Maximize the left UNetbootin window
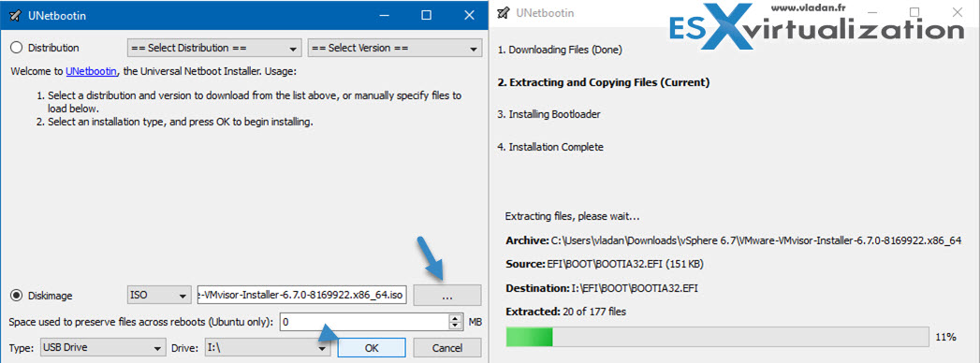The width and height of the screenshot is (980, 363). (426, 16)
